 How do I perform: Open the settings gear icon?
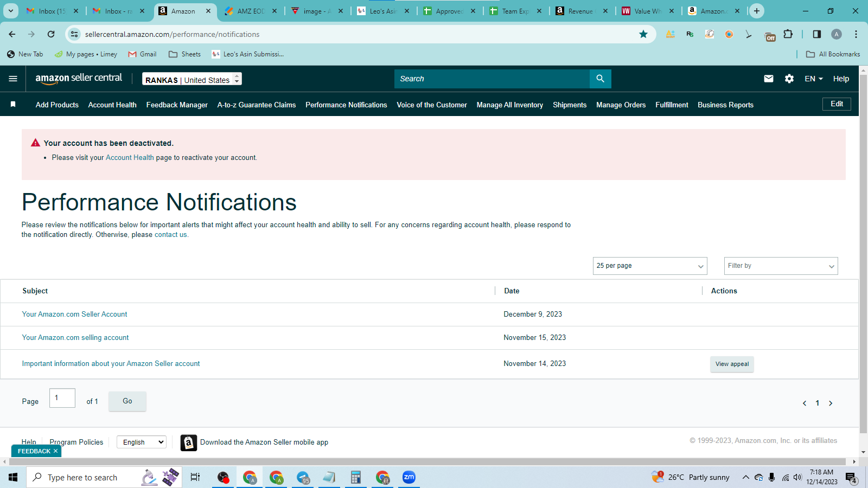point(789,79)
